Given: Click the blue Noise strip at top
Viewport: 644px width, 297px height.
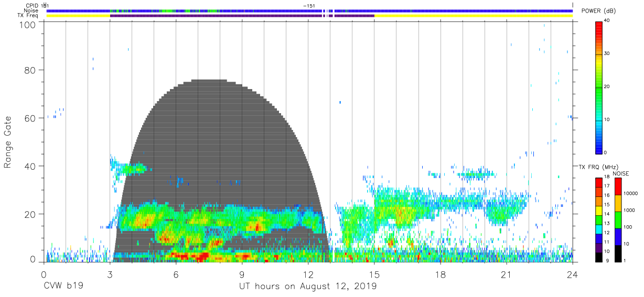Looking at the screenshot, I should coord(309,10).
